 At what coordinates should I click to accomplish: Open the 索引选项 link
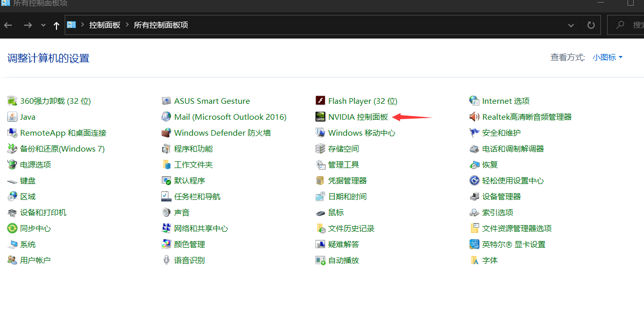[x=497, y=212]
